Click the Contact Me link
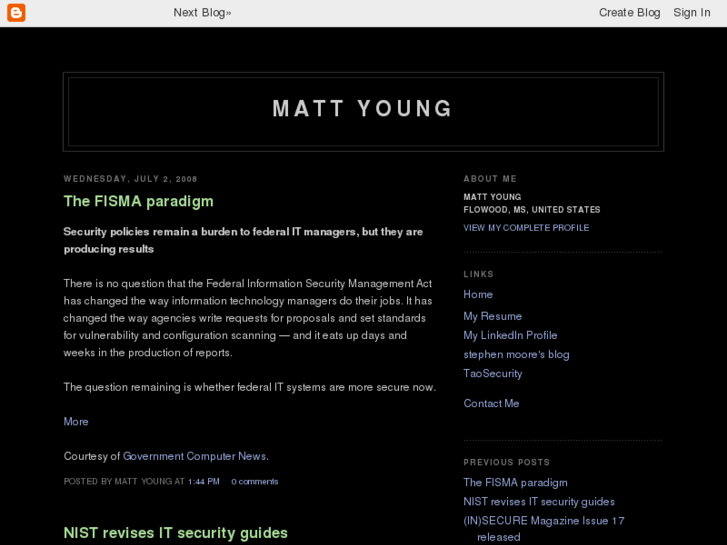727x545 pixels. tap(491, 404)
